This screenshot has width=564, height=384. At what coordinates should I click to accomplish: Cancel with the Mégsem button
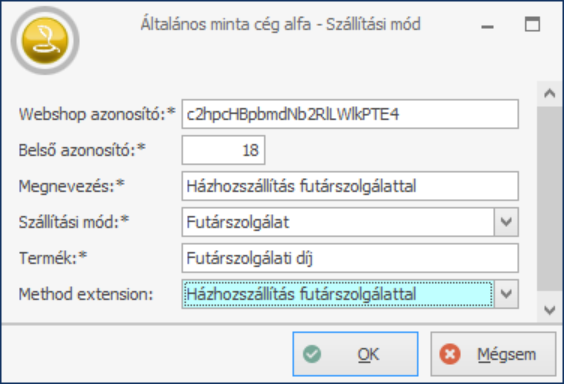(493, 354)
